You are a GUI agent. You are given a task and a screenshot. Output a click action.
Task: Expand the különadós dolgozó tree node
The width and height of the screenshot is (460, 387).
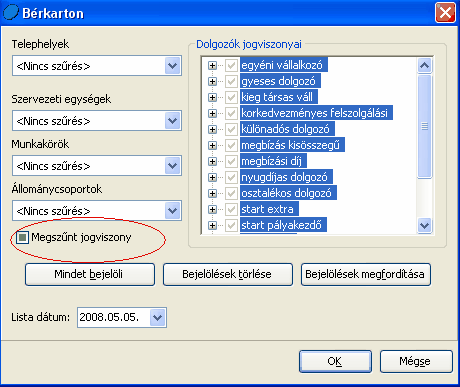point(212,129)
